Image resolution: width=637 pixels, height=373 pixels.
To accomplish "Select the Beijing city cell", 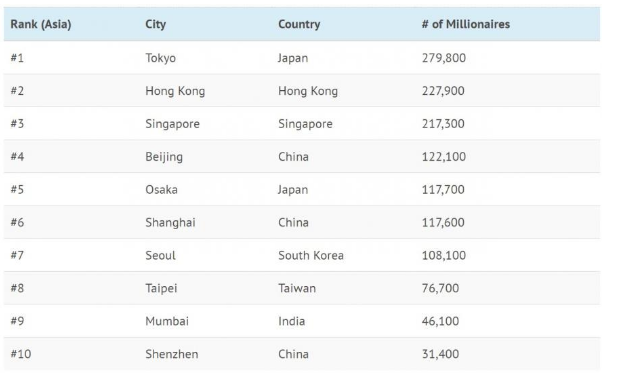I will point(164,157).
